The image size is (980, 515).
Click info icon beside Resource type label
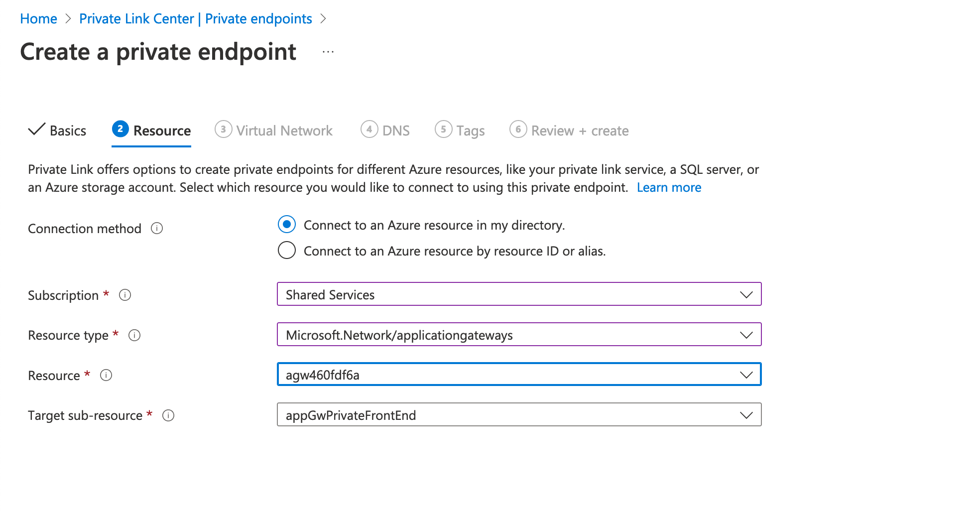click(134, 336)
